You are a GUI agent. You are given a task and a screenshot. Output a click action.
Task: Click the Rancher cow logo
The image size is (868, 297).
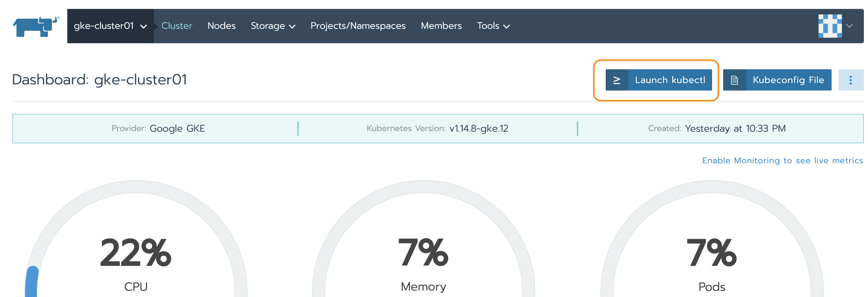pyautogui.click(x=36, y=26)
